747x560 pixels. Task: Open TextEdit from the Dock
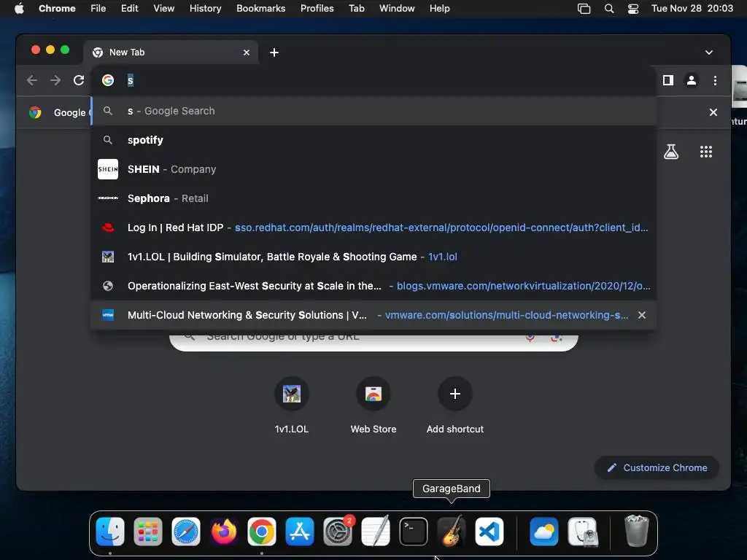[376, 532]
